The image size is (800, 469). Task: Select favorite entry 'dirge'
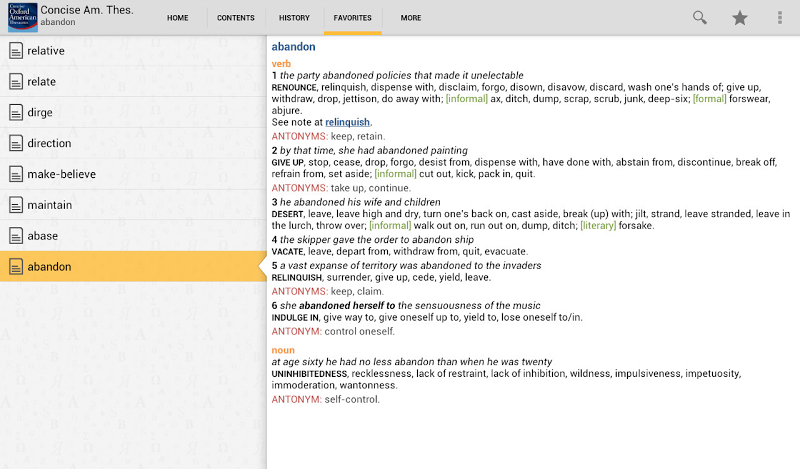point(133,112)
